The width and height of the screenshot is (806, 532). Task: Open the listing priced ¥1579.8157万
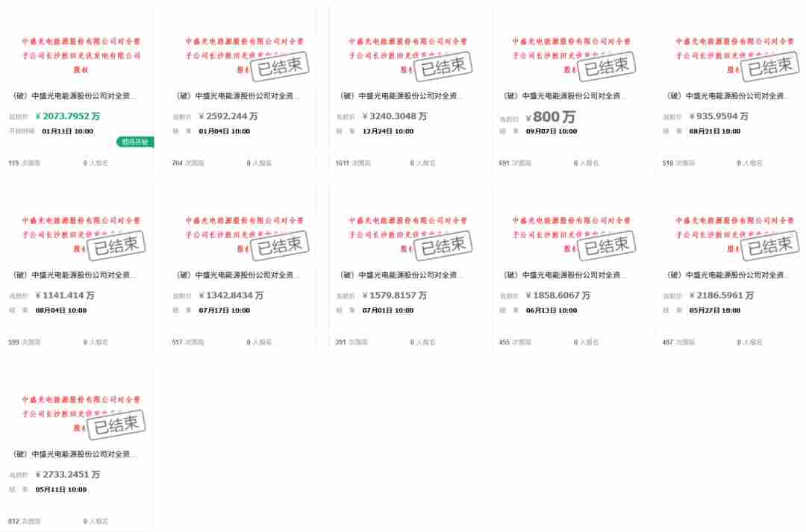coord(401,275)
